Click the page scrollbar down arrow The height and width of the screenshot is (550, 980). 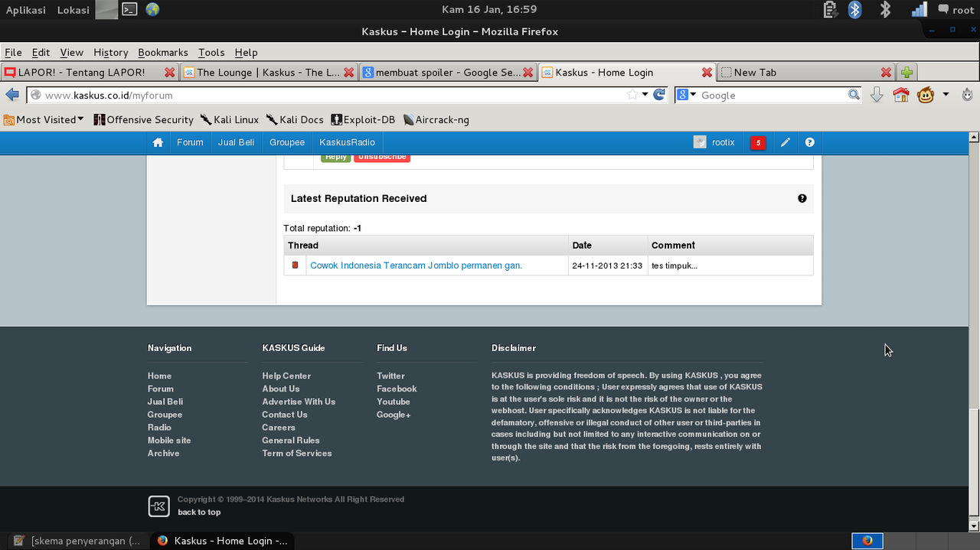click(974, 526)
